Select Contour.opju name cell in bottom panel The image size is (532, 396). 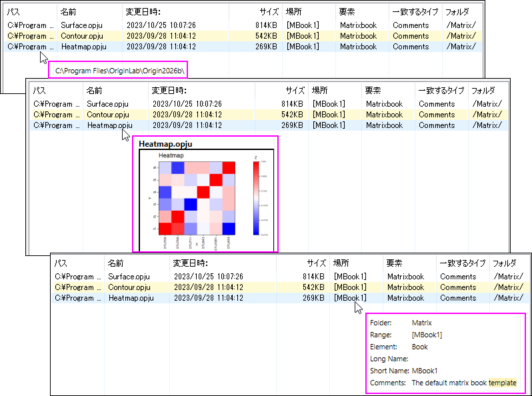129,287
